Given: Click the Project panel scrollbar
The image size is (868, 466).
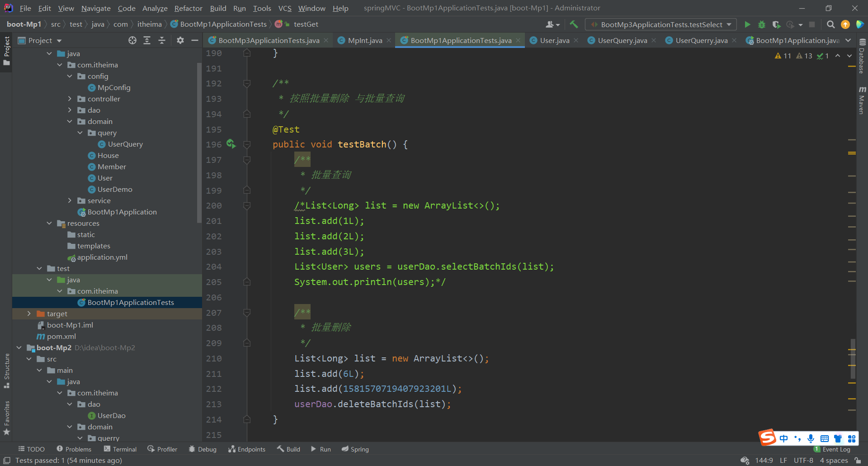Looking at the screenshot, I should [199, 143].
